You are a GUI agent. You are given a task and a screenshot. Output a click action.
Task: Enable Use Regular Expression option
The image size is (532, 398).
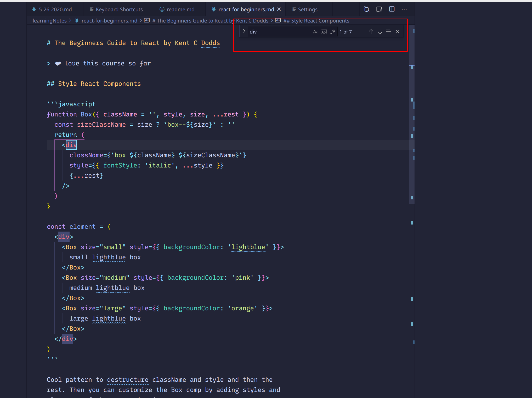333,32
